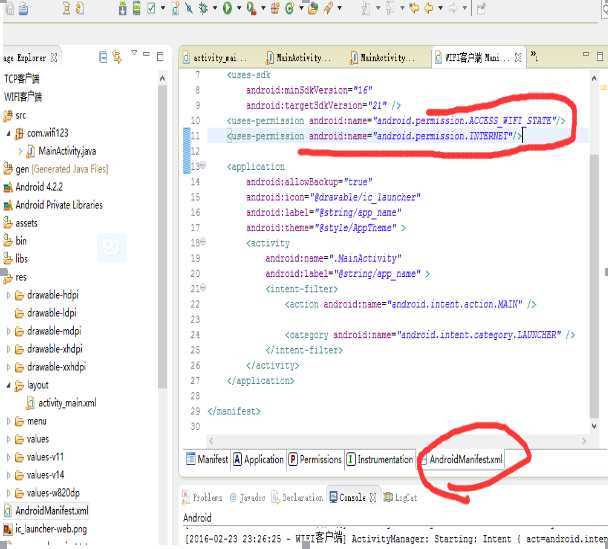
Task: Switch to the Application bottom tab
Action: tap(259, 459)
